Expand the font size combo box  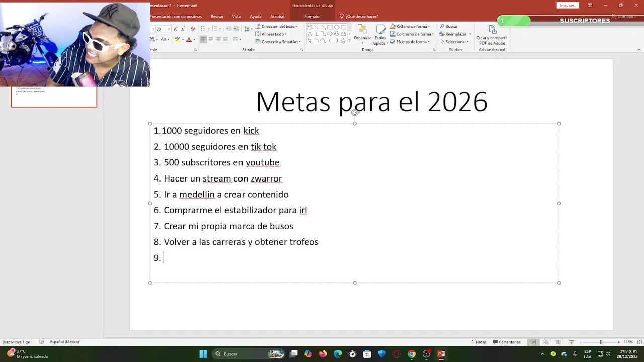(x=169, y=29)
